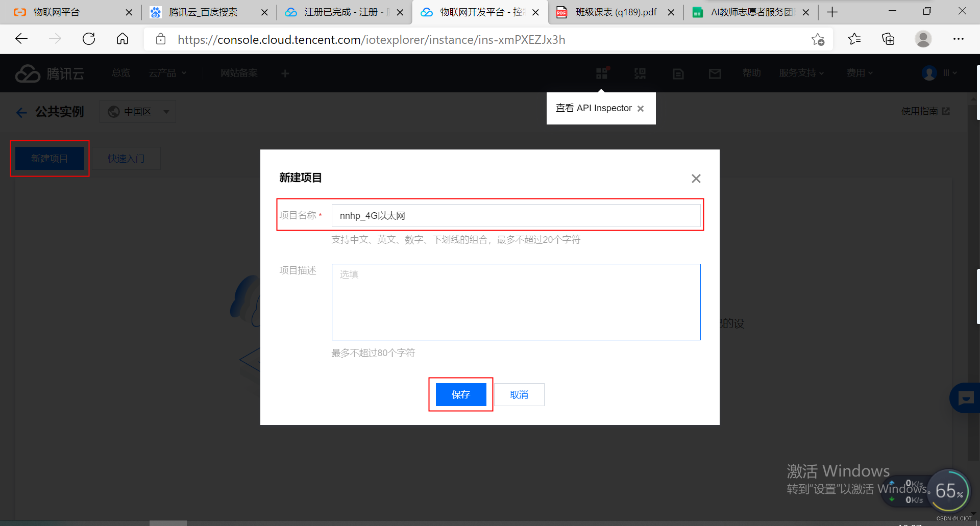Click the 新建项目 button

(x=50, y=159)
